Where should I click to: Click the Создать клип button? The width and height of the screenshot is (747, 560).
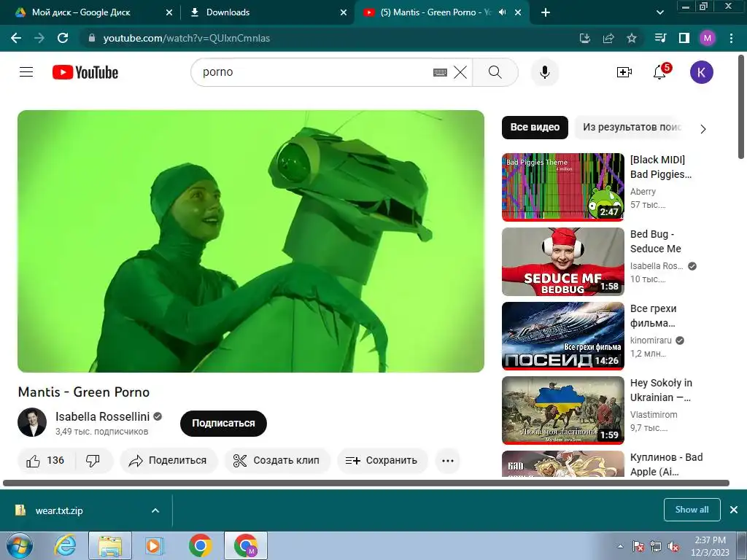point(277,461)
